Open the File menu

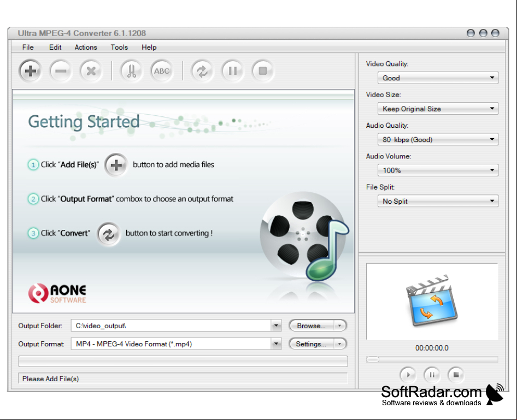[28, 47]
